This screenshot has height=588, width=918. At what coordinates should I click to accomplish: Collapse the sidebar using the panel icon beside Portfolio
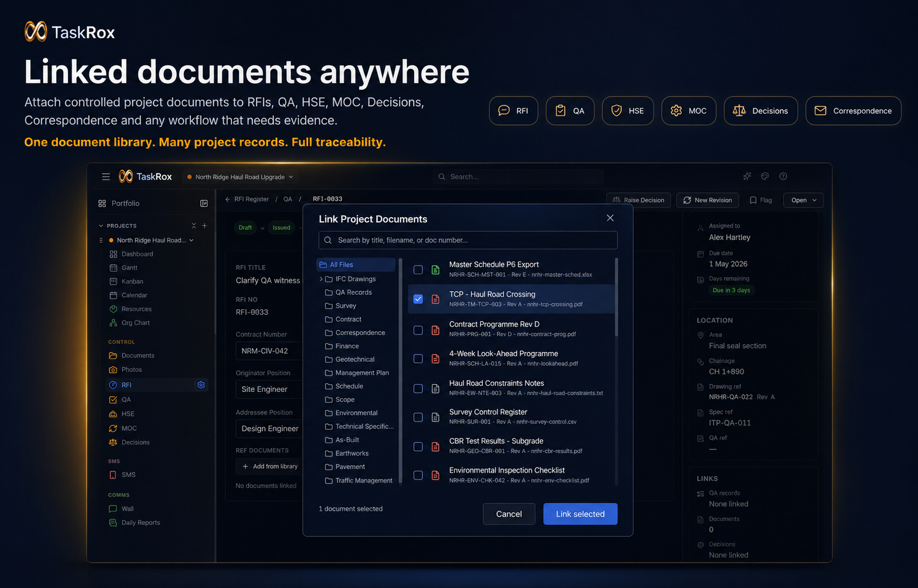[x=204, y=203]
